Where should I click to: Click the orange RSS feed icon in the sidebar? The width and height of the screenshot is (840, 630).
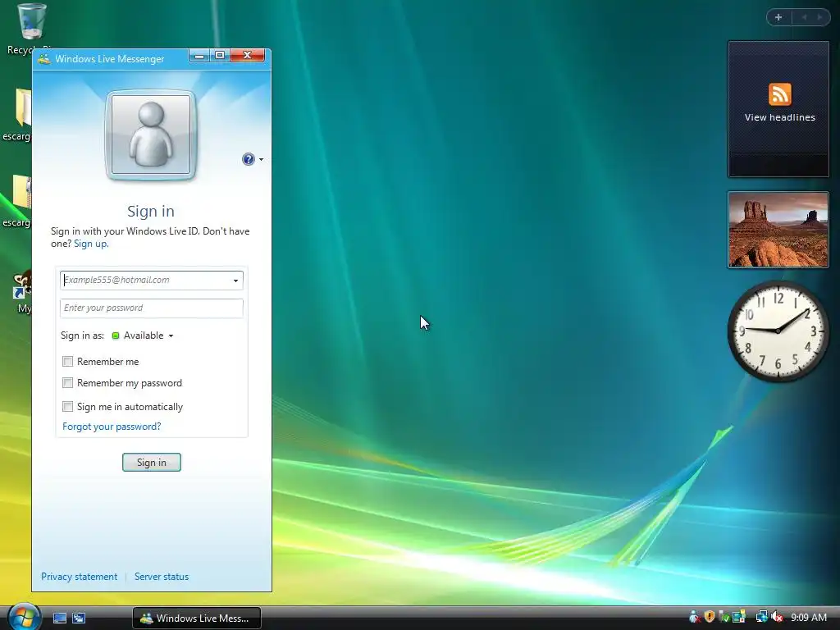point(779,94)
